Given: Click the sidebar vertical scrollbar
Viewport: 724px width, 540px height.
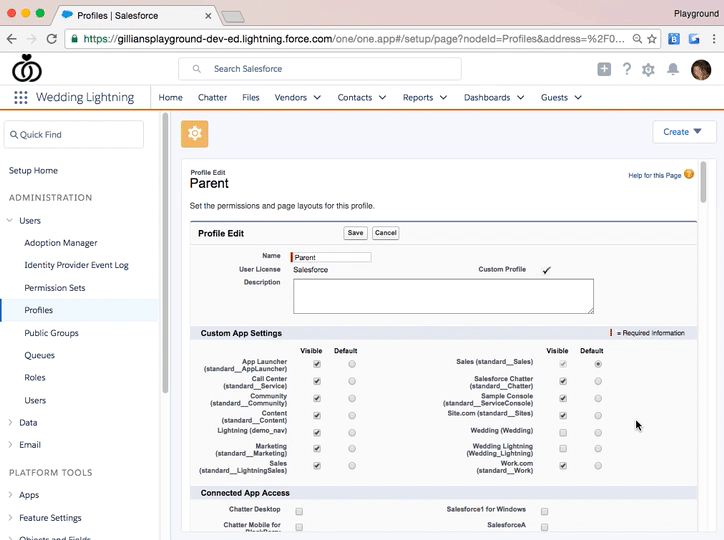Looking at the screenshot, I should tap(165, 253).
